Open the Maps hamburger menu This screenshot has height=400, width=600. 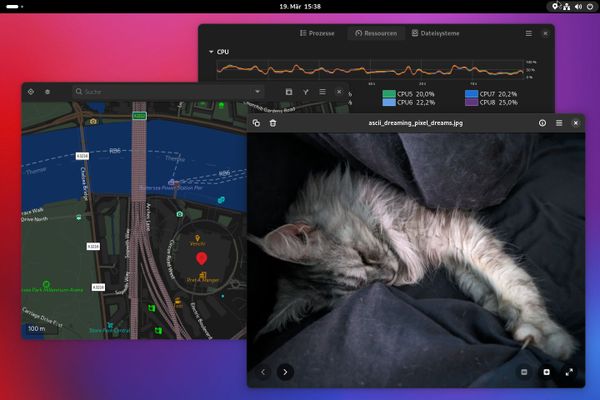pyautogui.click(x=322, y=91)
